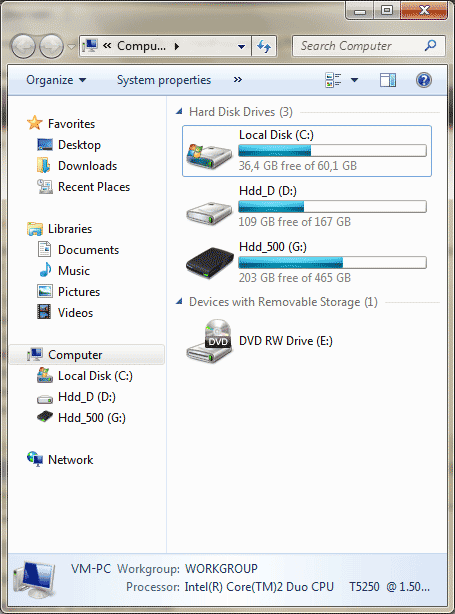Collapse the Hard Disk Drives group
The image size is (455, 614).
[179, 112]
